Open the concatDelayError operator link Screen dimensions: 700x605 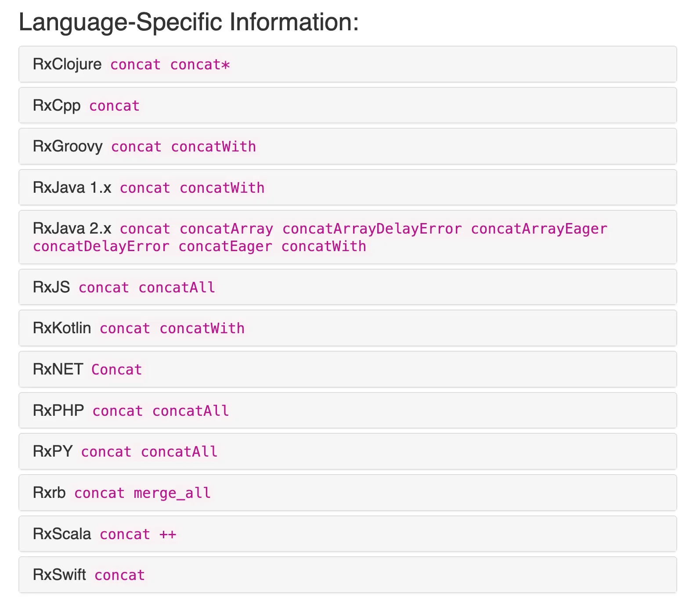pyautogui.click(x=101, y=246)
